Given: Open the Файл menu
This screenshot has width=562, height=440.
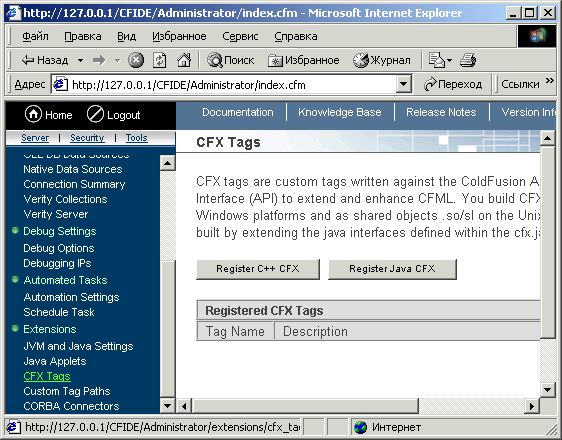Looking at the screenshot, I should 35,36.
